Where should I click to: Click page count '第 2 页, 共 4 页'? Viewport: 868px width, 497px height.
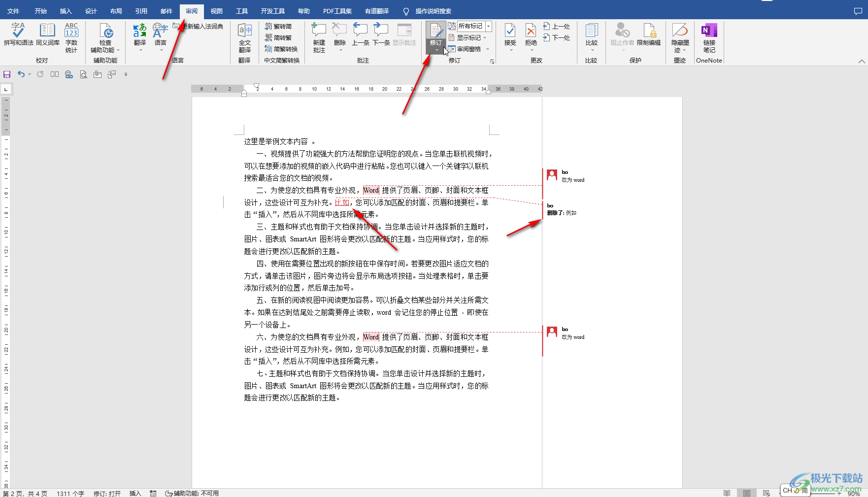pos(25,493)
